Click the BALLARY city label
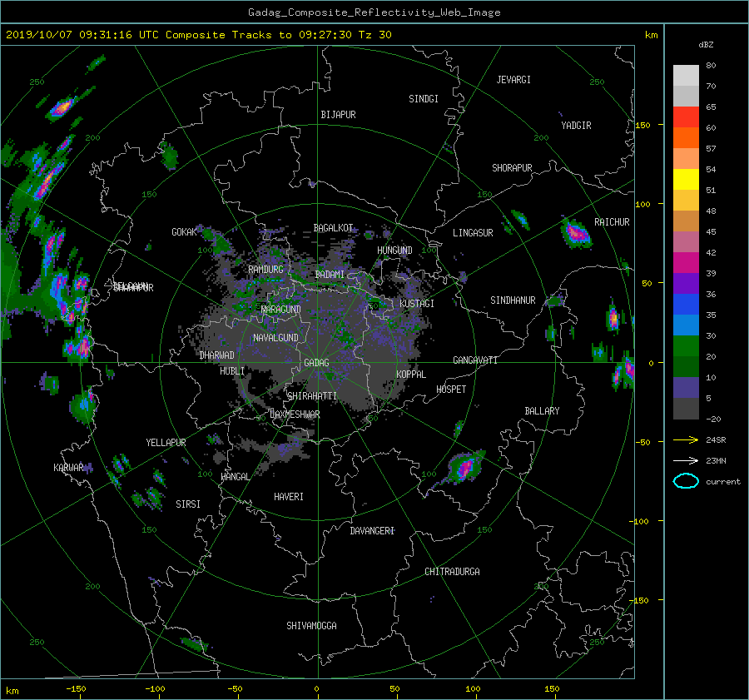Screen dimensions: 749x700 pos(542,411)
